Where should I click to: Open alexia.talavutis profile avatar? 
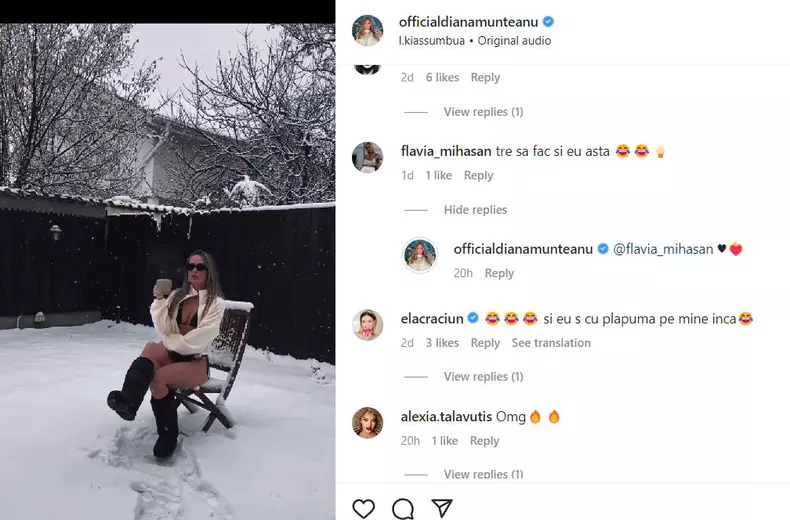click(x=368, y=423)
